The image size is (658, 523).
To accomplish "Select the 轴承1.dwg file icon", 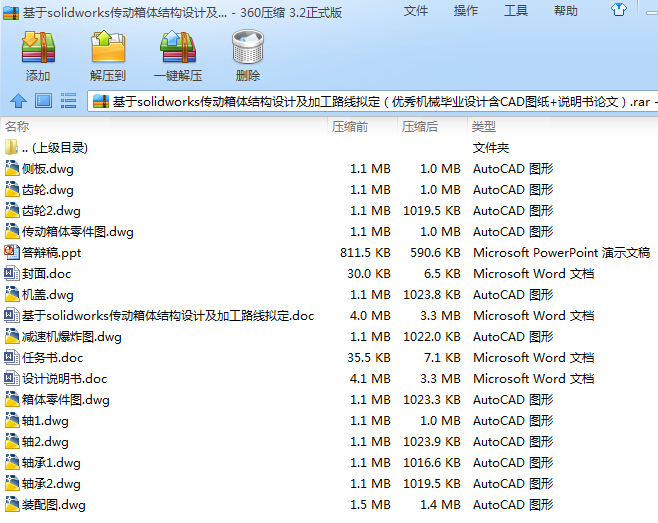I will 12,462.
